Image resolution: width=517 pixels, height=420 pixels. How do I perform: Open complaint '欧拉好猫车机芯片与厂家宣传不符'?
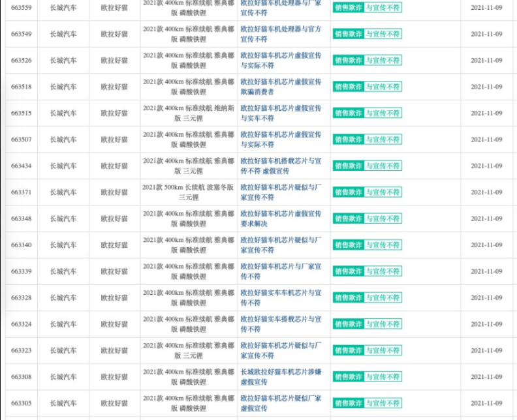[281, 271]
